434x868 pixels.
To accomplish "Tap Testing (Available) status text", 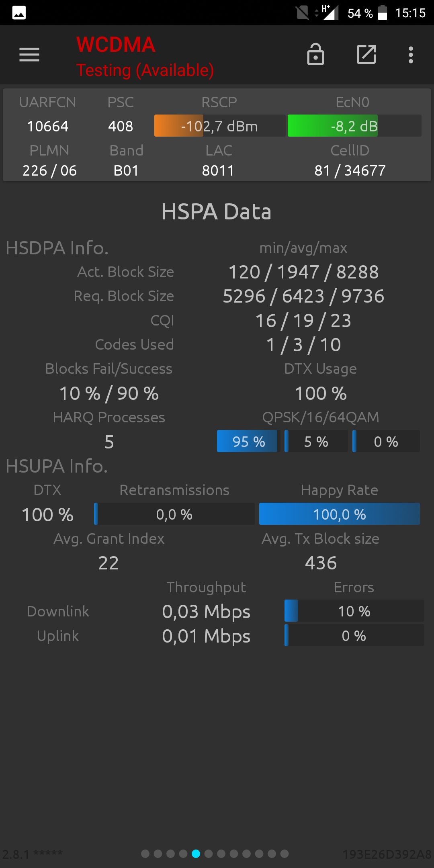I will point(145,70).
